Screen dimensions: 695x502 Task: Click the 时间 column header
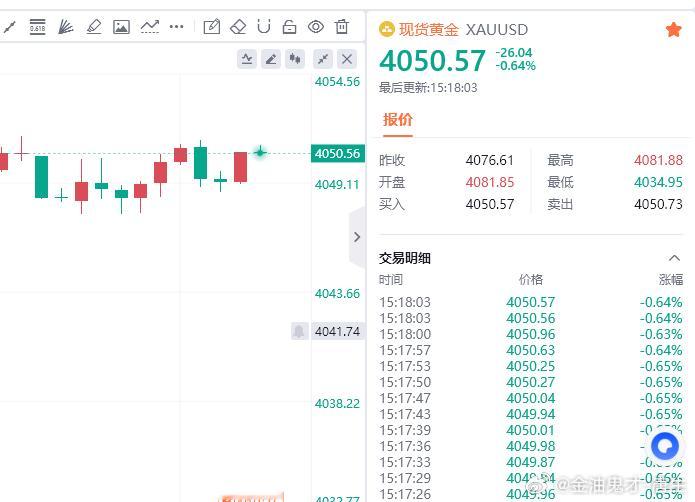pyautogui.click(x=391, y=280)
